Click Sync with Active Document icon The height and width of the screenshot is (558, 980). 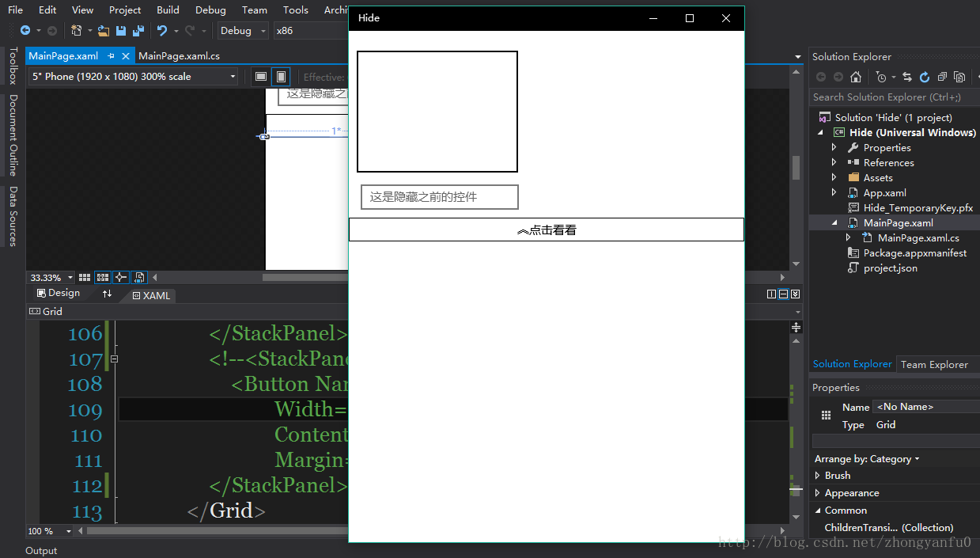coord(907,77)
